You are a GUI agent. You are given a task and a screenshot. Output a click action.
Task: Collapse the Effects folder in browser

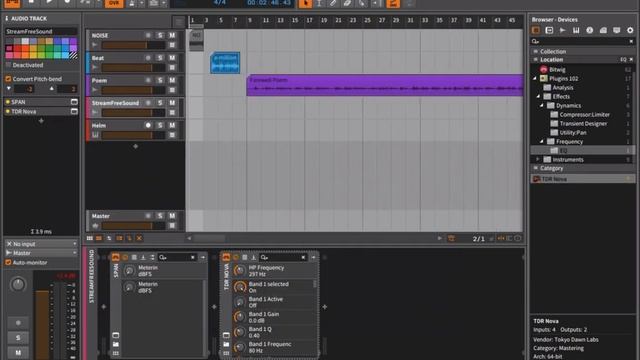pos(539,96)
